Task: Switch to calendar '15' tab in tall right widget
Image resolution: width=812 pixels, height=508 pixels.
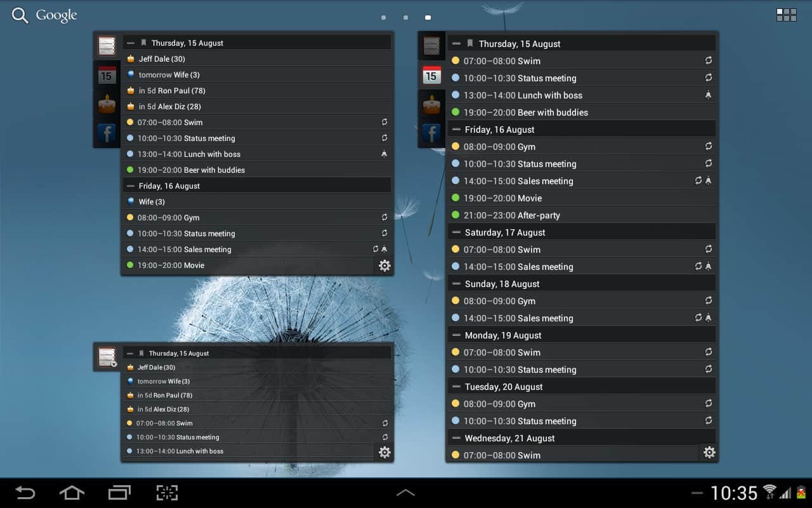Action: coord(431,75)
